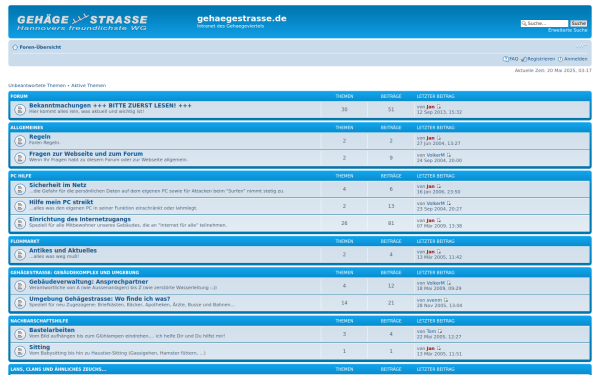Go to Foren-Übersicht breadcrumb
The height and width of the screenshot is (375, 600).
coord(40,47)
